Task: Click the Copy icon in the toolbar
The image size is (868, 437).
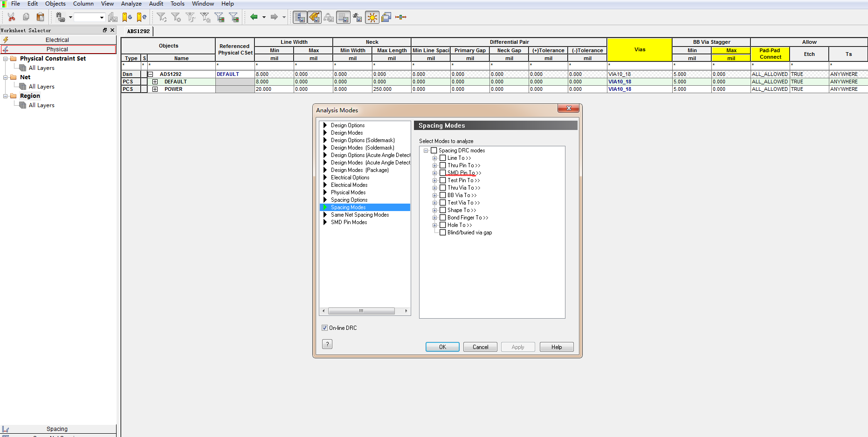Action: [26, 17]
